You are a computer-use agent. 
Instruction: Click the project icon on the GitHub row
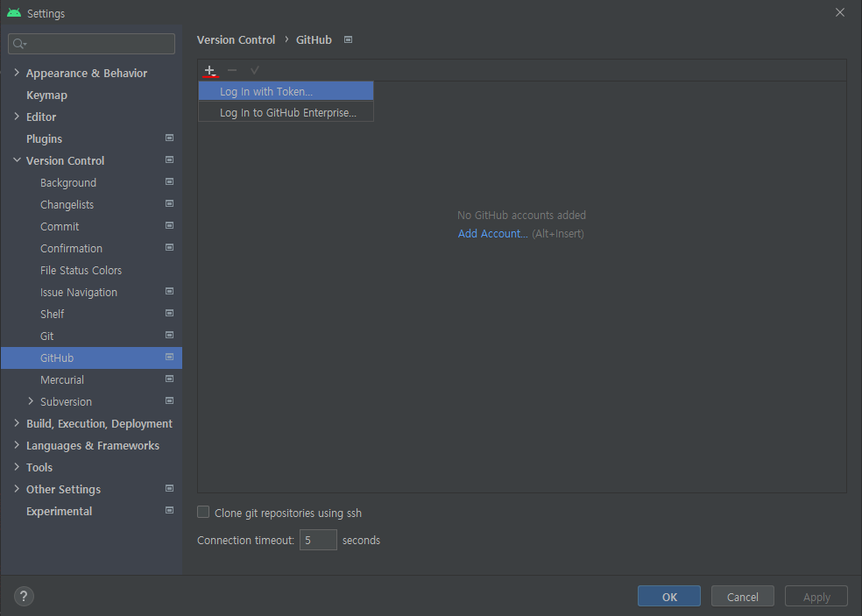tap(169, 357)
